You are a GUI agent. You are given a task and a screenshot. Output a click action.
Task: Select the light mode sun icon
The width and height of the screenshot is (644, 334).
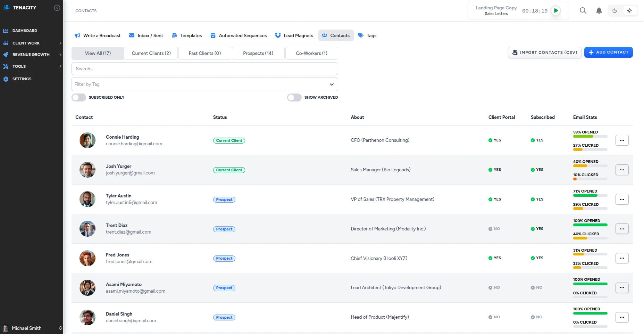[x=629, y=11]
